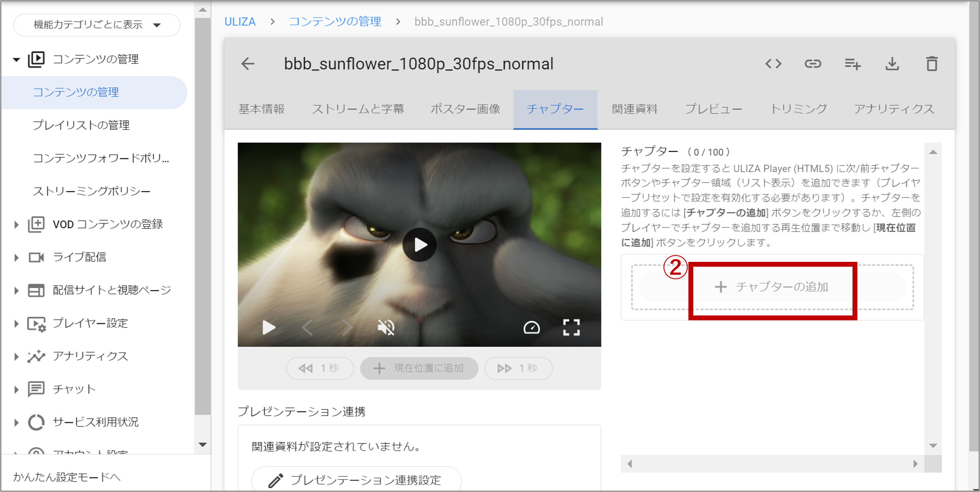Click 現在位置に追加 button

pyautogui.click(x=419, y=368)
